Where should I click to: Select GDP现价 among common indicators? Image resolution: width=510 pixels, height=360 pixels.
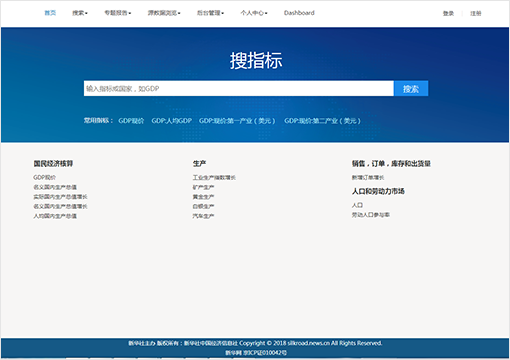pos(131,121)
